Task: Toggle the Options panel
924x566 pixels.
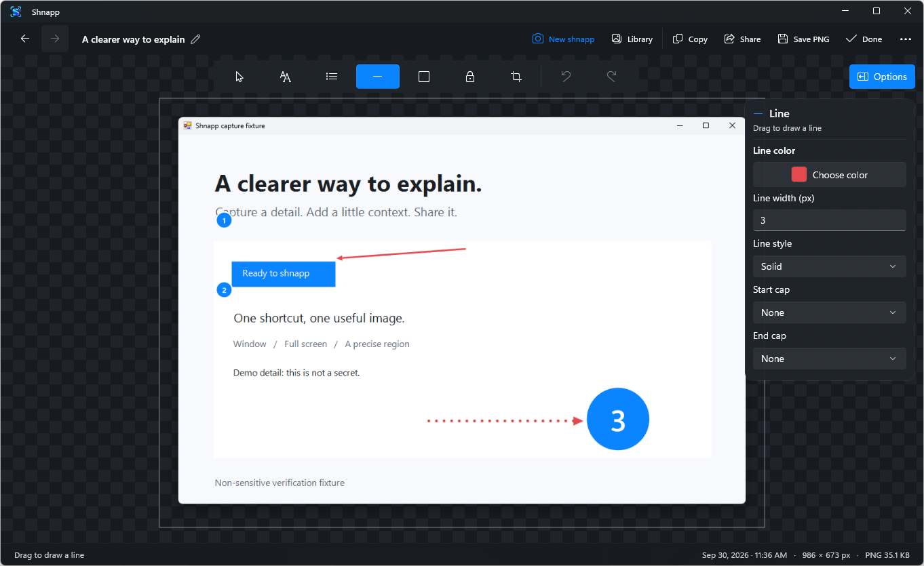Action: [882, 77]
